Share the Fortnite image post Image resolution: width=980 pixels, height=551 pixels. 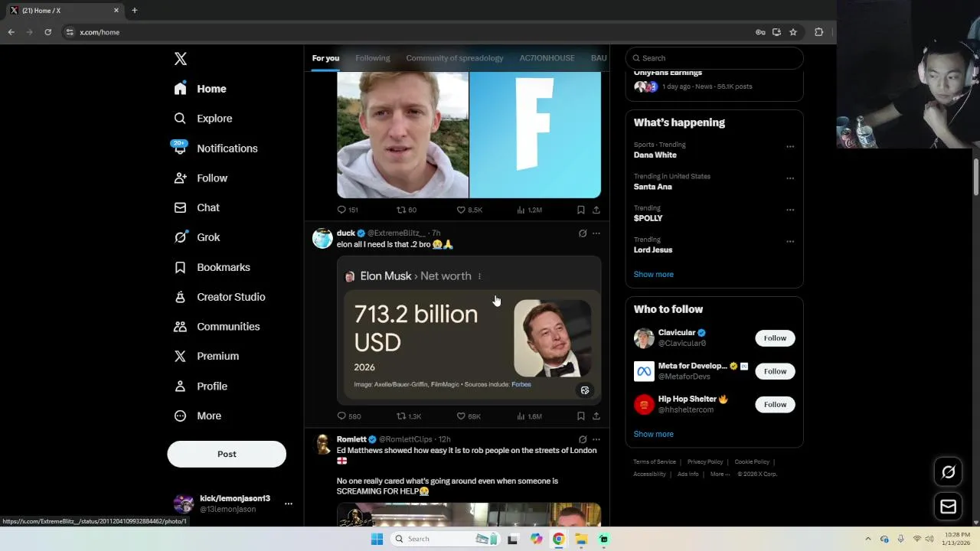pyautogui.click(x=596, y=210)
